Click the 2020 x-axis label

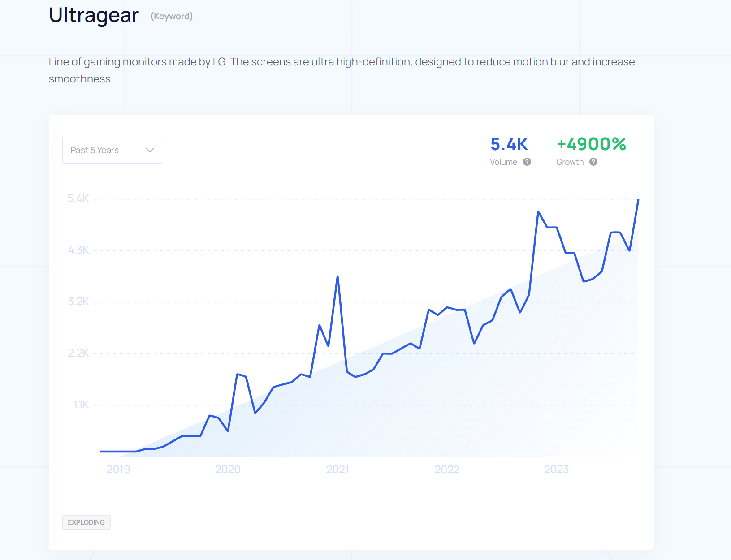click(x=228, y=469)
